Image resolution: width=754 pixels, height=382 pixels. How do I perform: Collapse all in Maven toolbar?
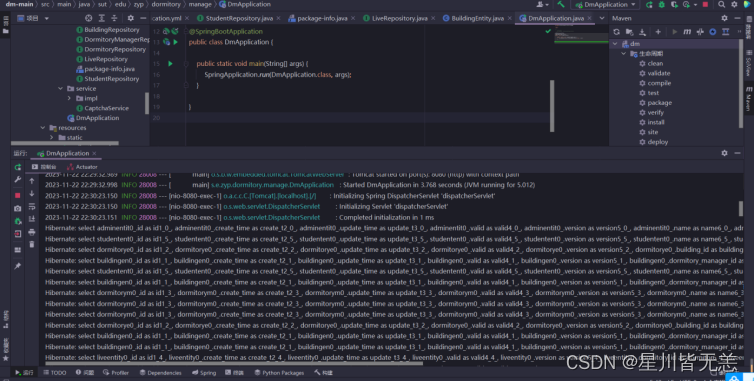[726, 31]
